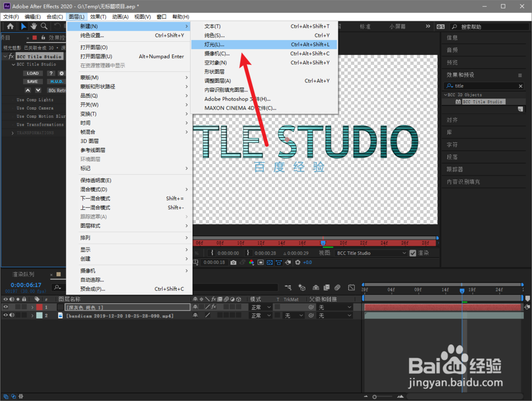Enable frame blending icon in timeline
532x401 pixels.
click(x=327, y=288)
